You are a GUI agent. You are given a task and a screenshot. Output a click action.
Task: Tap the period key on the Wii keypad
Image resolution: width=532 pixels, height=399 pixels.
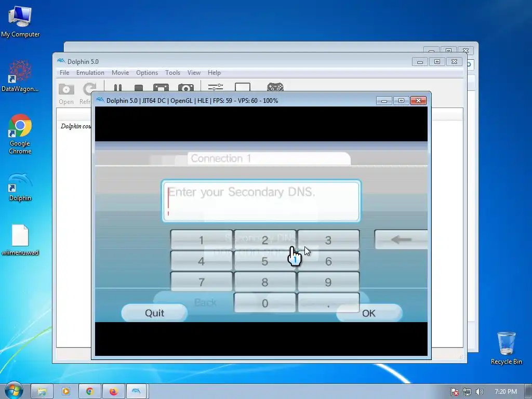pyautogui.click(x=328, y=303)
